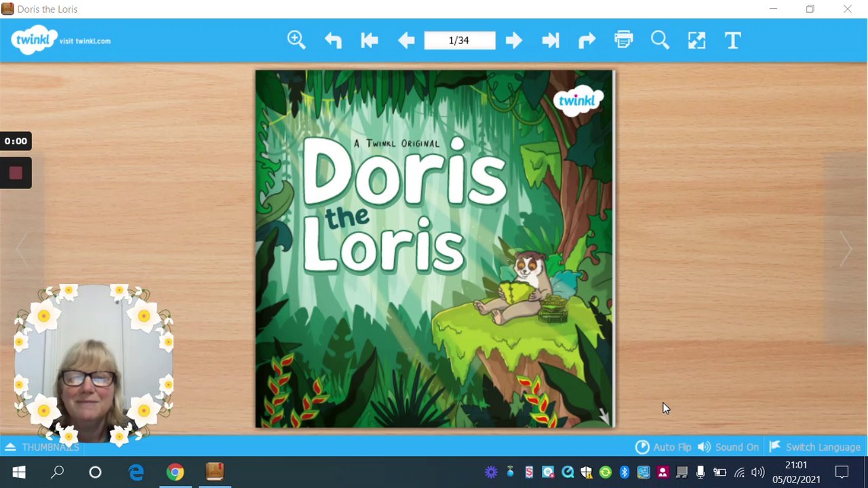The height and width of the screenshot is (488, 868).
Task: Click the zoom in magnifier icon
Action: 296,40
